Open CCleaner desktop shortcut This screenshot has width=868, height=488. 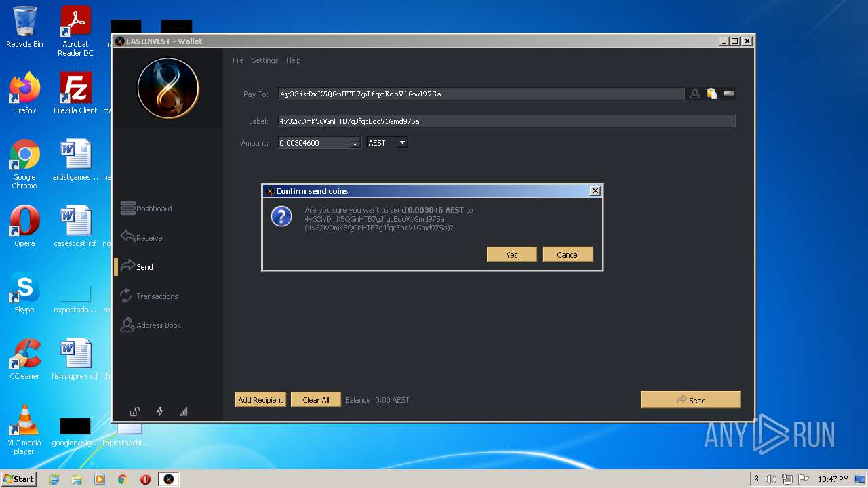[x=24, y=359]
